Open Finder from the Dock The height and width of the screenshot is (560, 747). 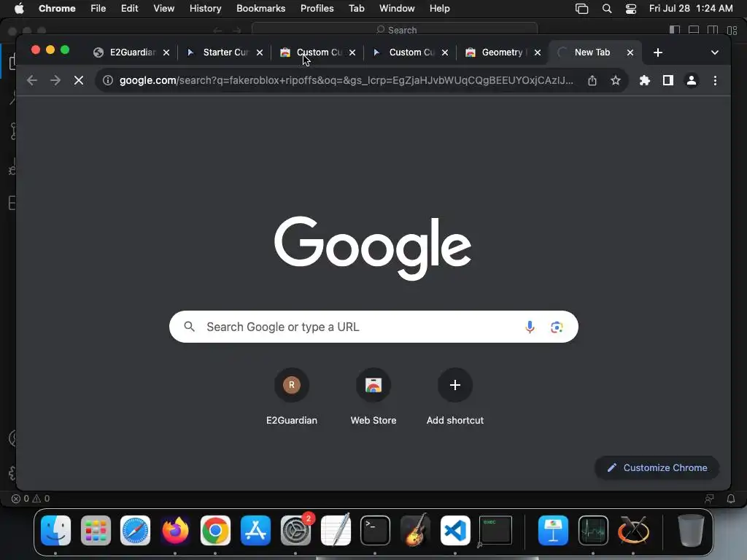[x=55, y=530]
